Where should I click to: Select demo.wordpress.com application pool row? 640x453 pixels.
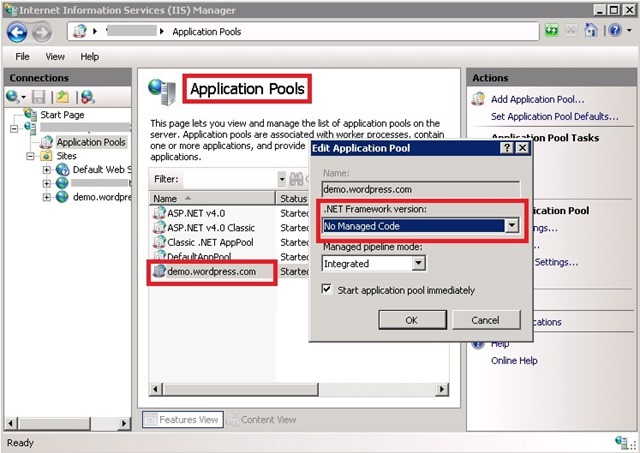pyautogui.click(x=211, y=272)
